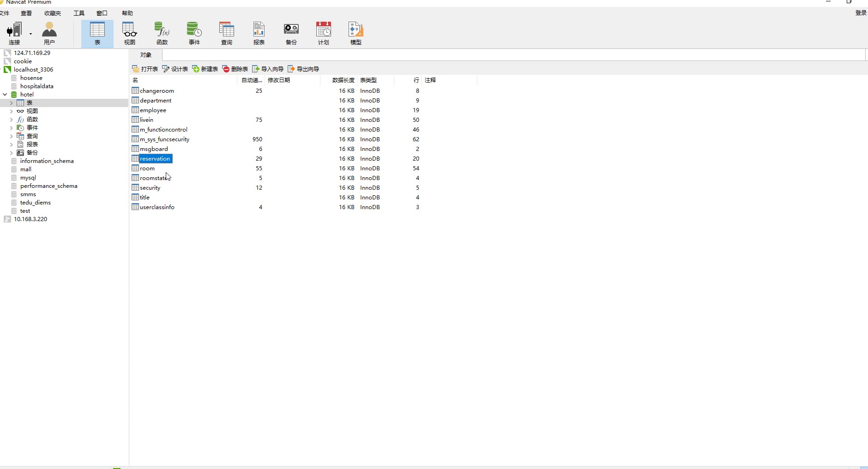Open the 工具 menu
The height and width of the screenshot is (469, 868).
79,13
